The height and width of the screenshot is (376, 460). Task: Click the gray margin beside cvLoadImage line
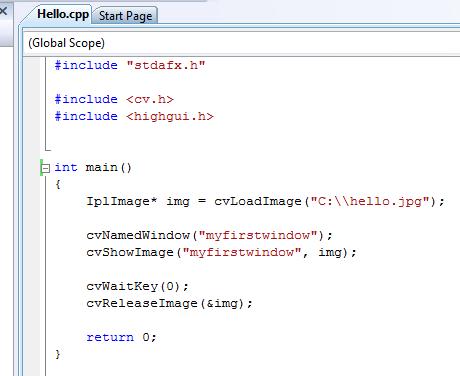coord(31,201)
